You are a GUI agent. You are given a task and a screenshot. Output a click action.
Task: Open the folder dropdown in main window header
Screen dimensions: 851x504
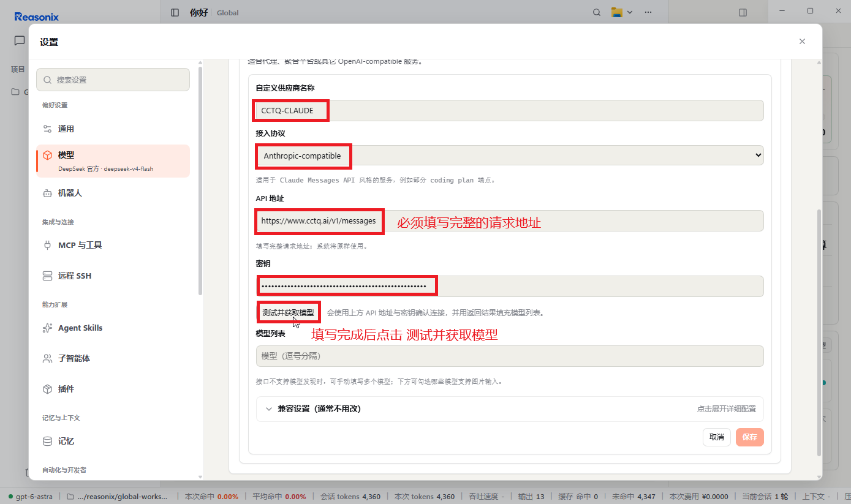[x=622, y=12]
